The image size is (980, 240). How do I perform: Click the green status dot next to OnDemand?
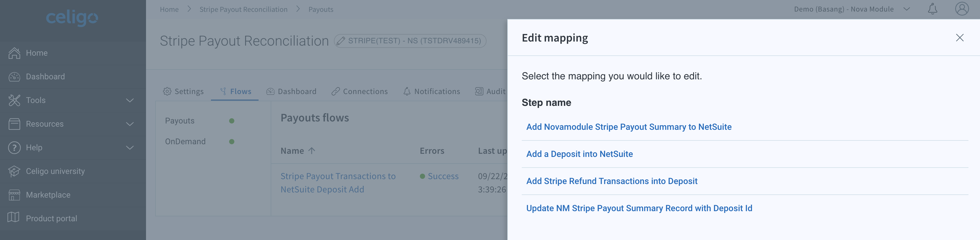tap(232, 141)
